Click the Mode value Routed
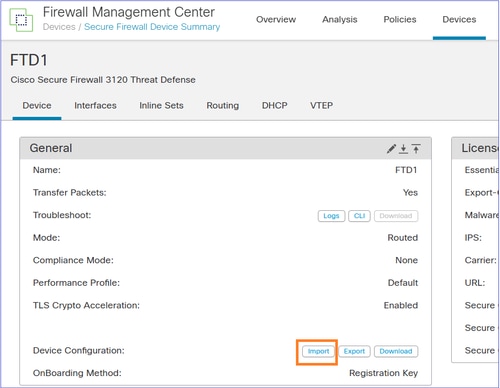 (403, 238)
